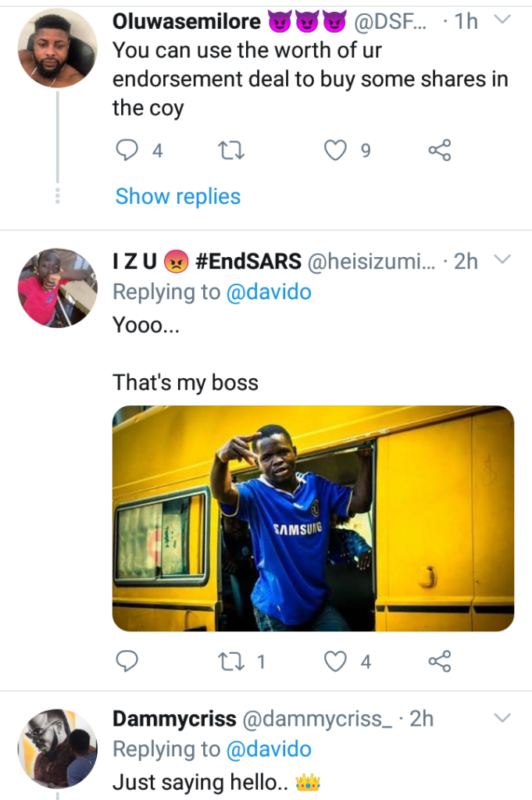The height and width of the screenshot is (800, 532).
Task: Expand the menu arrow on IZU's tweet
Action: 502,259
